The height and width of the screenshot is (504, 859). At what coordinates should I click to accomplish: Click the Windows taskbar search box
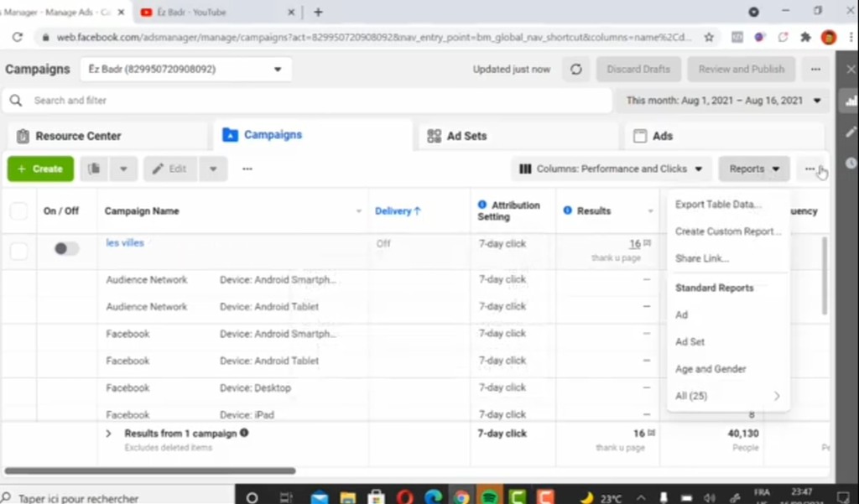(117, 497)
